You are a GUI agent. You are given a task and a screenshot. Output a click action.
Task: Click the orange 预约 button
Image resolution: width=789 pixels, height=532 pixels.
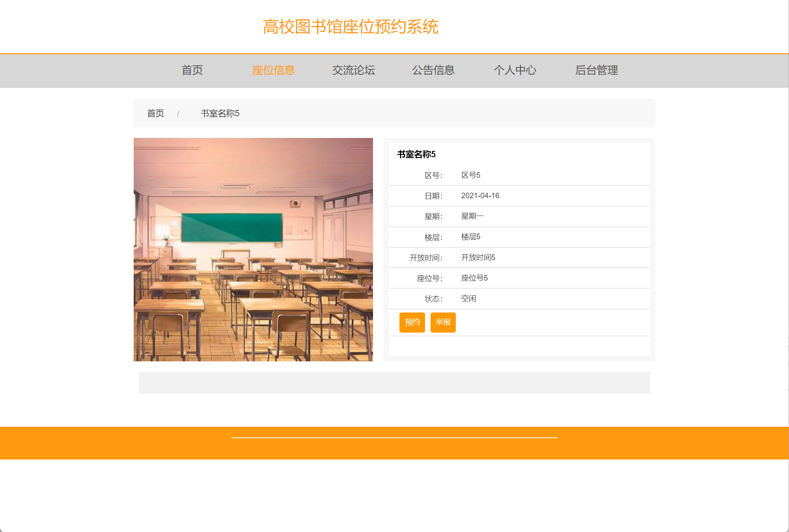pos(412,322)
